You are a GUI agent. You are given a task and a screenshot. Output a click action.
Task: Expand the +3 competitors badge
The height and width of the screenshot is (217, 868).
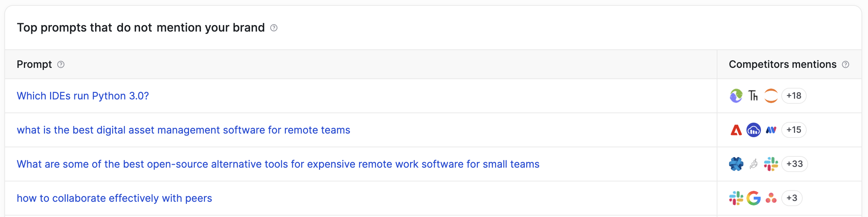pos(792,198)
